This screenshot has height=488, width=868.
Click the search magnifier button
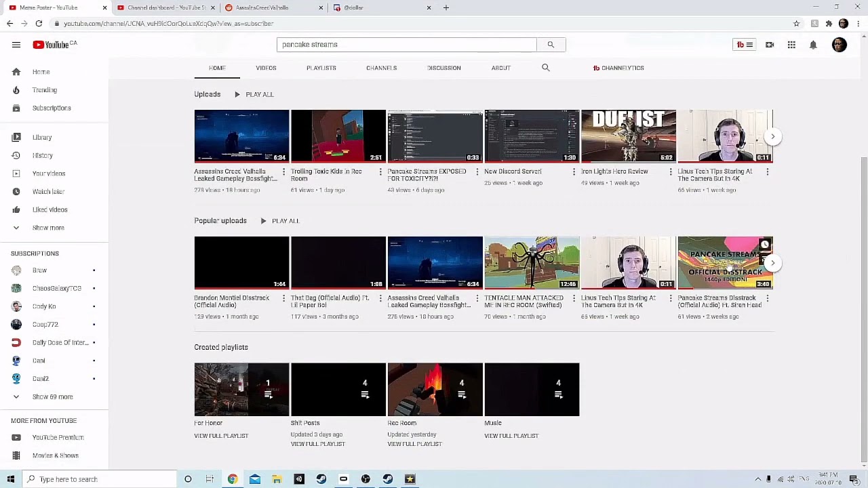click(551, 45)
